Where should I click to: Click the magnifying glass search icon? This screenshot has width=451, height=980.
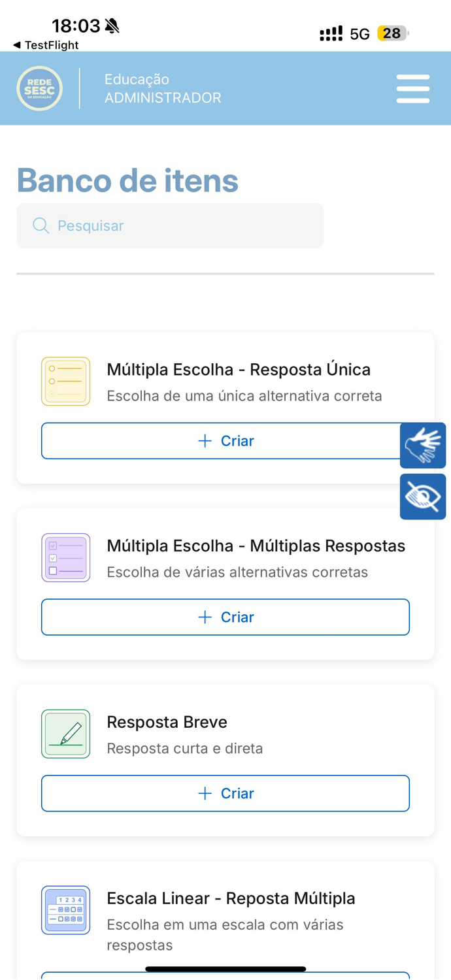(40, 225)
